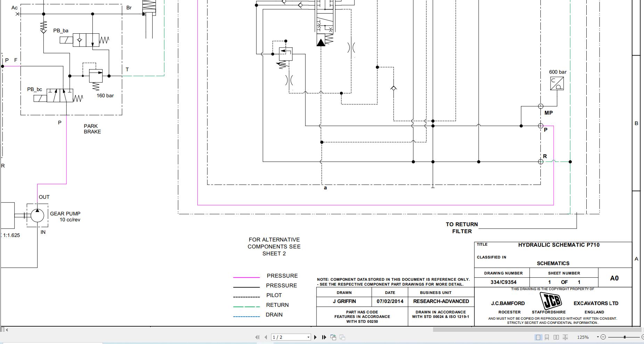Jump to the last page of the document
644x344 pixels.
pos(324,337)
